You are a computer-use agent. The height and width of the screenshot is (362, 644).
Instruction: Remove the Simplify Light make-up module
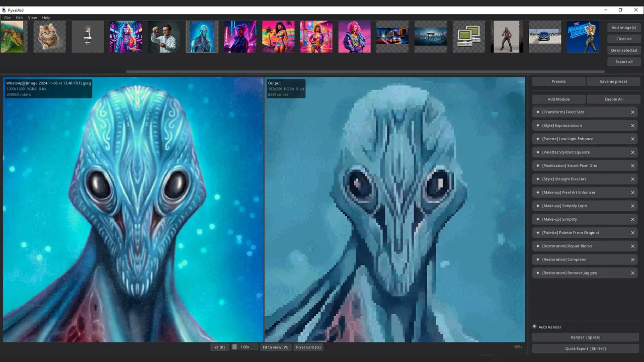point(632,206)
